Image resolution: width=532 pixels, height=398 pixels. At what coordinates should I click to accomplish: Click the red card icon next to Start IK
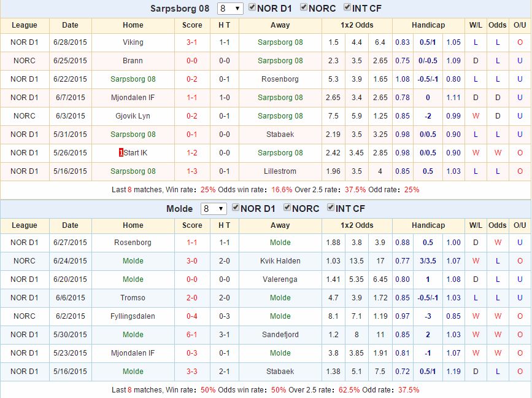[121, 153]
